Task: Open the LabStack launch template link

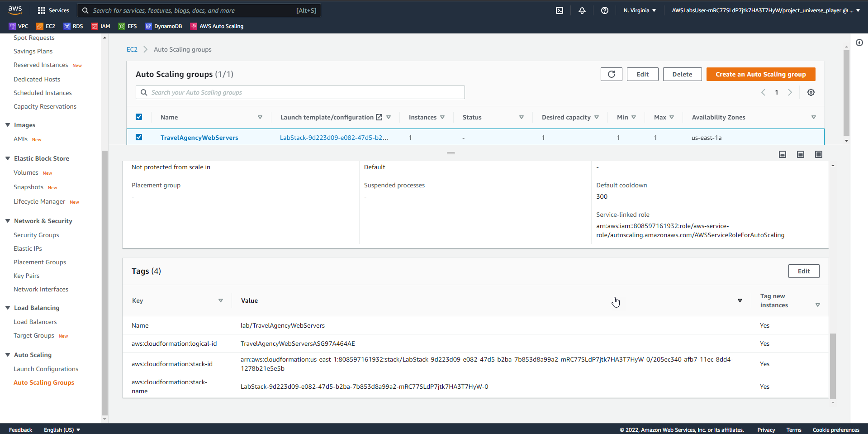Action: pos(334,138)
